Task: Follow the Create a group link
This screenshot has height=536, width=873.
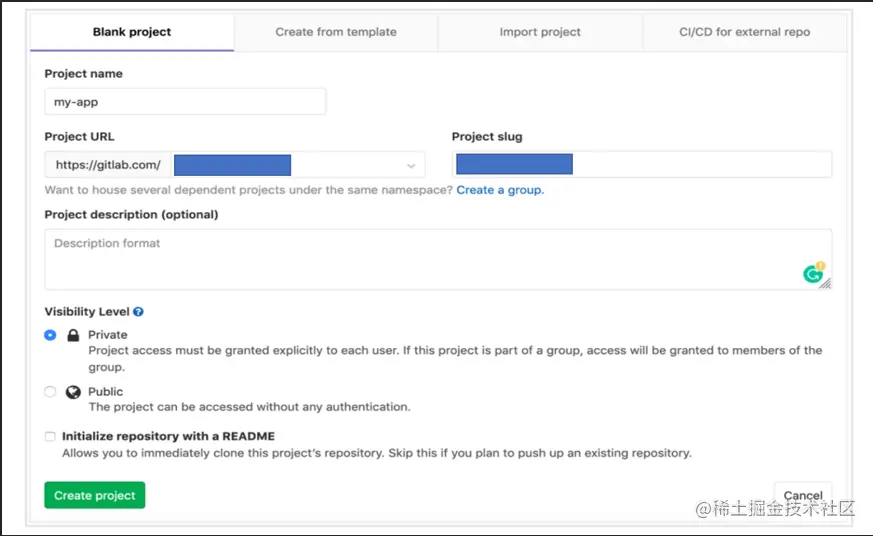Action: pyautogui.click(x=500, y=190)
